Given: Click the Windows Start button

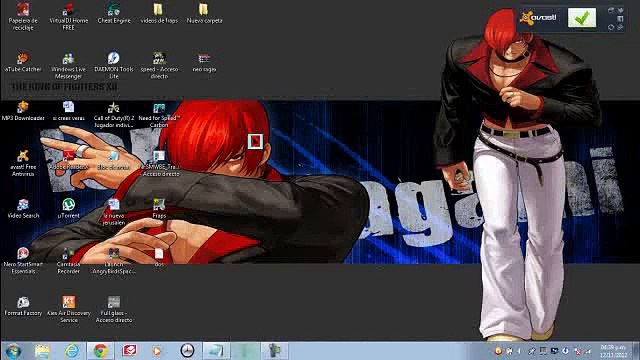Looking at the screenshot, I should tap(13, 351).
